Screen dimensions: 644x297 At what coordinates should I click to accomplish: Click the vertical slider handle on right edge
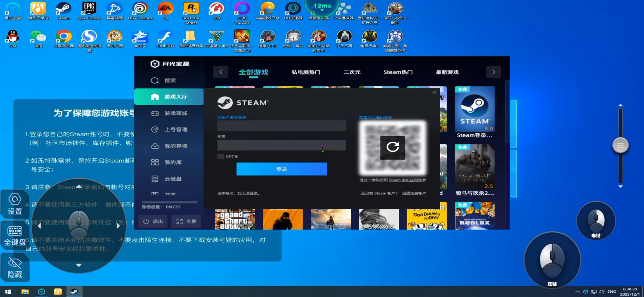pos(620,145)
